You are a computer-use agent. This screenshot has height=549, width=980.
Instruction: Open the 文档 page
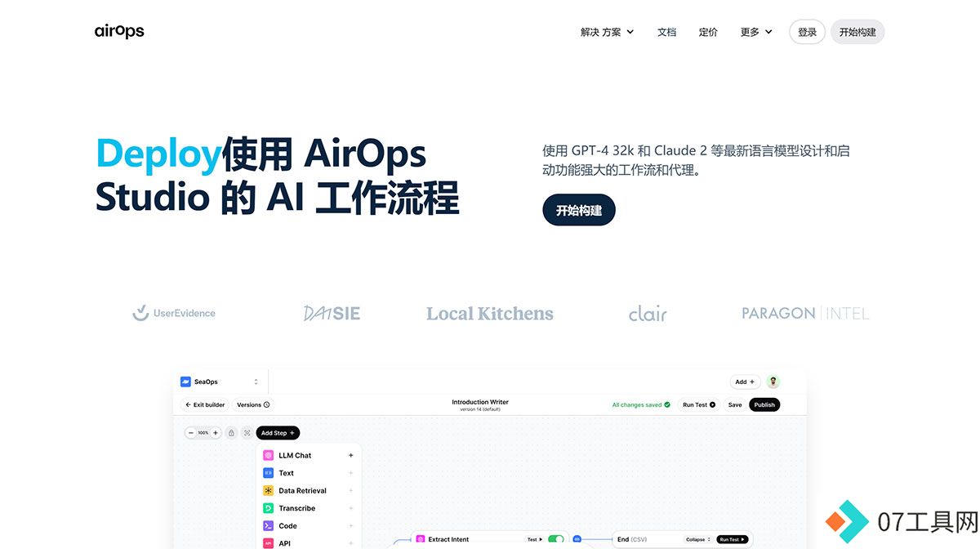point(666,32)
